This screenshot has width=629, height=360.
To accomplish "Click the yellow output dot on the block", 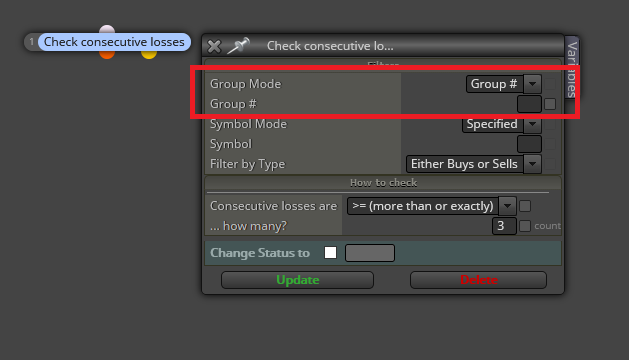I will pyautogui.click(x=149, y=55).
